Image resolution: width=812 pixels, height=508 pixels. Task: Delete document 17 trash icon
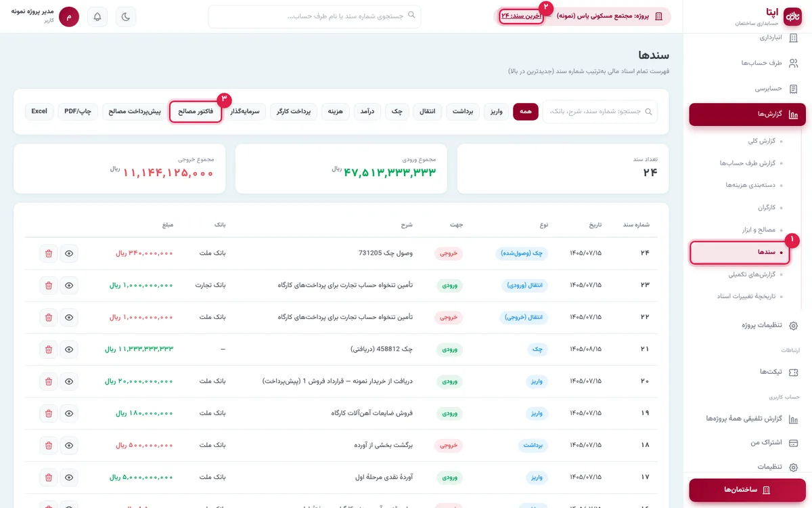(49, 477)
